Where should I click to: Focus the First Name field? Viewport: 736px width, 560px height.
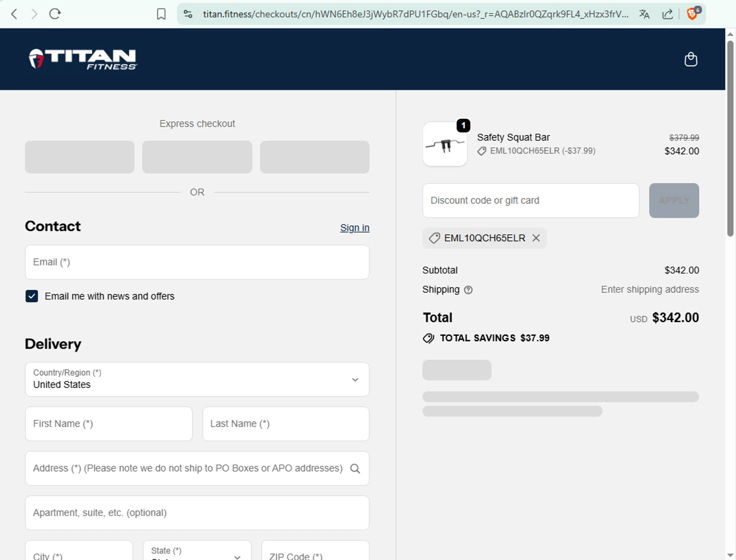pos(109,424)
